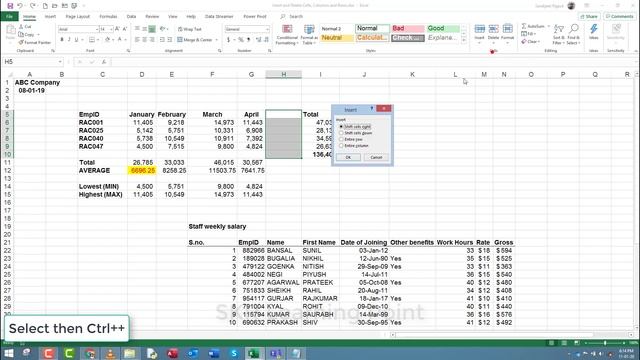Open the font size dropdown
Viewport: 640px width, 360px height.
coord(111,29)
